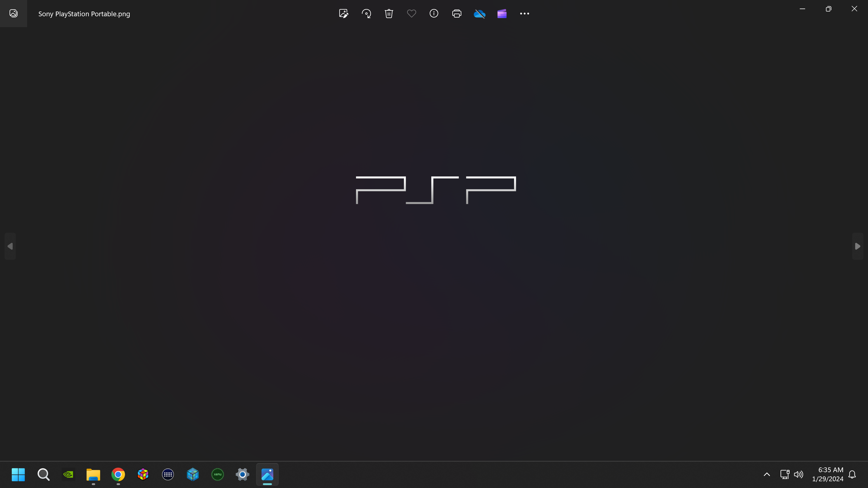
Task: Go to the previous image arrow
Action: tap(10, 246)
